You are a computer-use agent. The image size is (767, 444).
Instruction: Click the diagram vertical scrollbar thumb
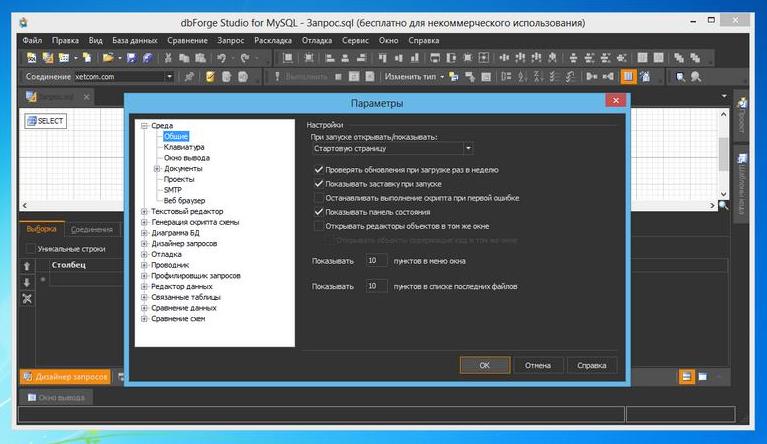tap(723, 155)
